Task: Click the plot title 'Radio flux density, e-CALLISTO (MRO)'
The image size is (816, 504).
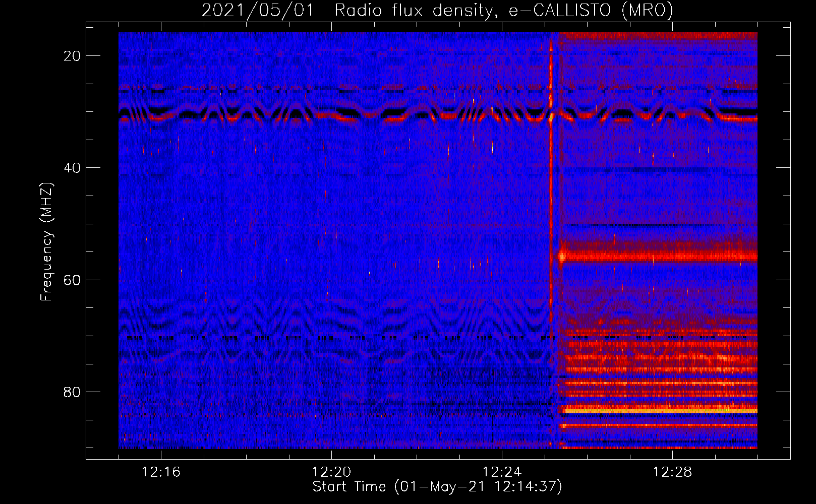Action: pyautogui.click(x=503, y=10)
